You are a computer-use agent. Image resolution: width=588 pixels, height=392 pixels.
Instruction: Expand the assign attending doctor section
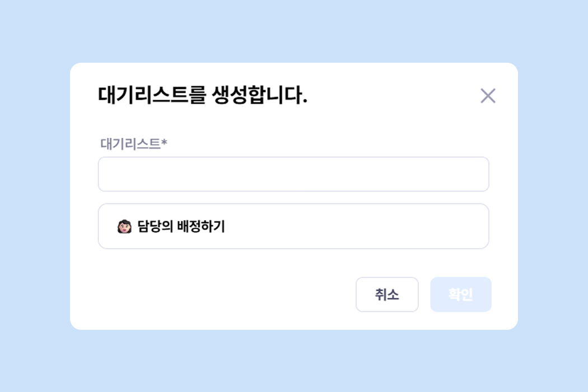pyautogui.click(x=293, y=226)
